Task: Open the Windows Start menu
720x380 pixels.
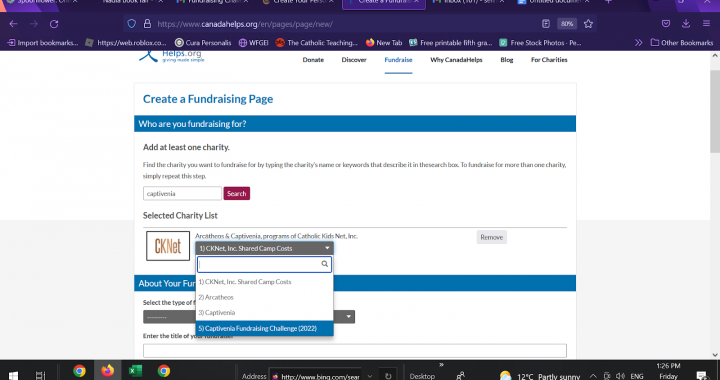Action: pos(13,375)
